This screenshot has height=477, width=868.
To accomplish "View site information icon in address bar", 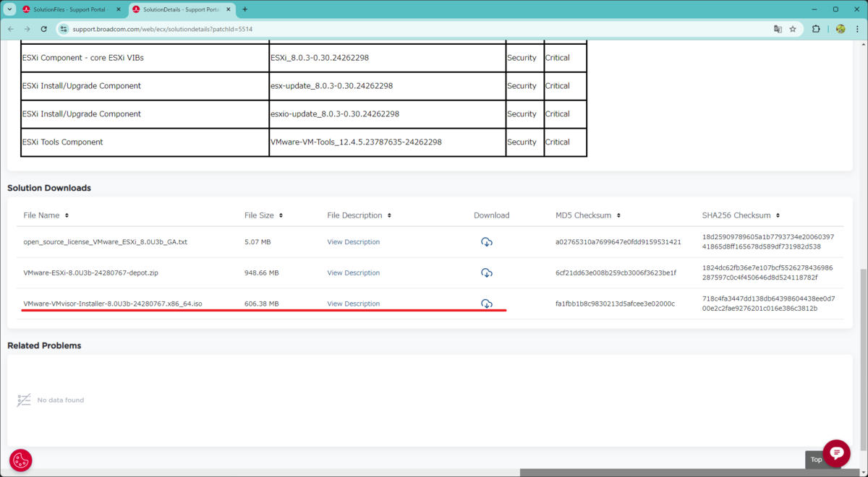I will pos(64,29).
